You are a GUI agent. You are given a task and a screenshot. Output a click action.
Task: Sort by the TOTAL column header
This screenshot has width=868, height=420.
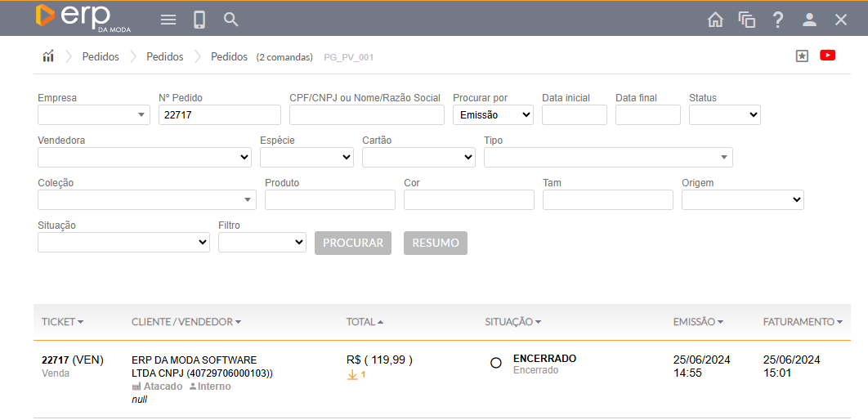(x=365, y=322)
